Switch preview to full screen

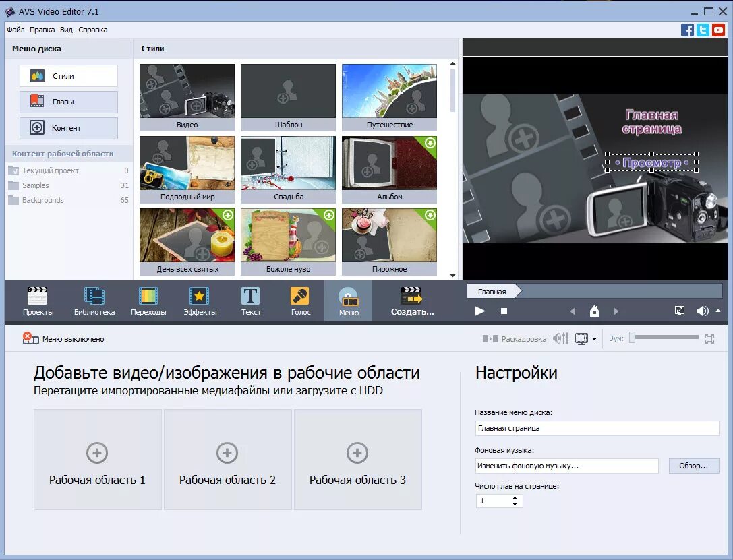click(x=680, y=311)
